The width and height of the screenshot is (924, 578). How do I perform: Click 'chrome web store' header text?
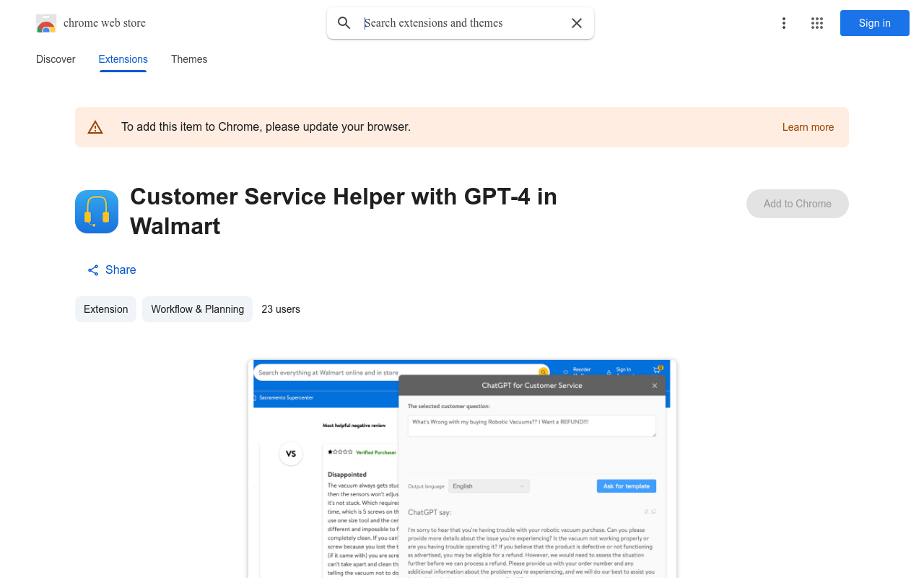click(105, 23)
